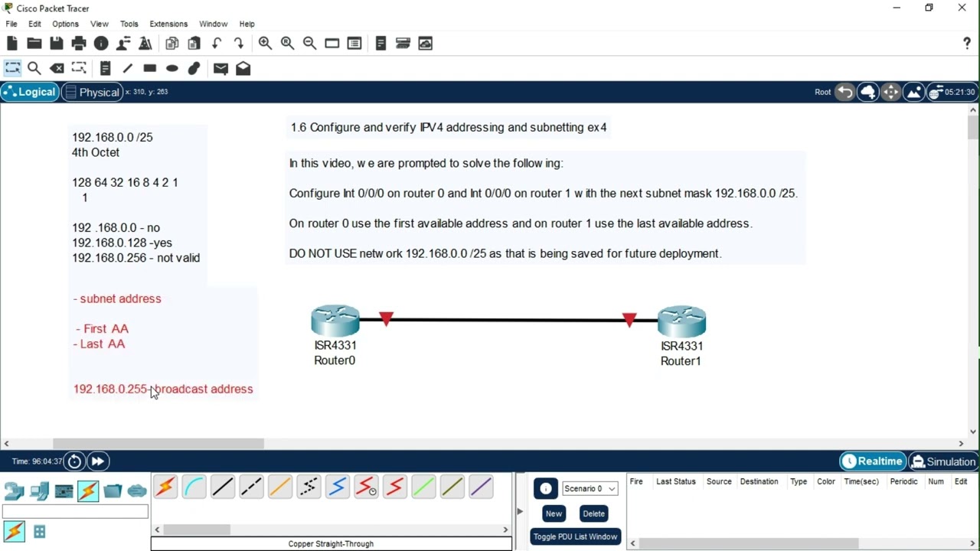Click the New scenario button

[x=554, y=514]
